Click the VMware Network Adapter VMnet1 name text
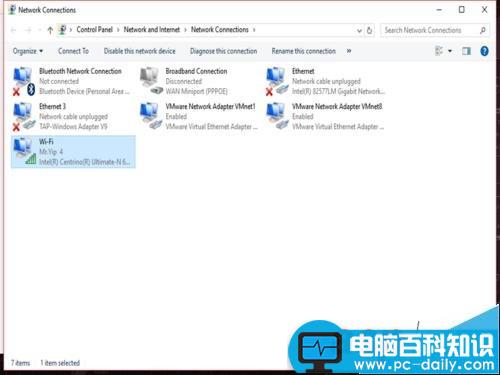500x375 pixels. (x=210, y=106)
